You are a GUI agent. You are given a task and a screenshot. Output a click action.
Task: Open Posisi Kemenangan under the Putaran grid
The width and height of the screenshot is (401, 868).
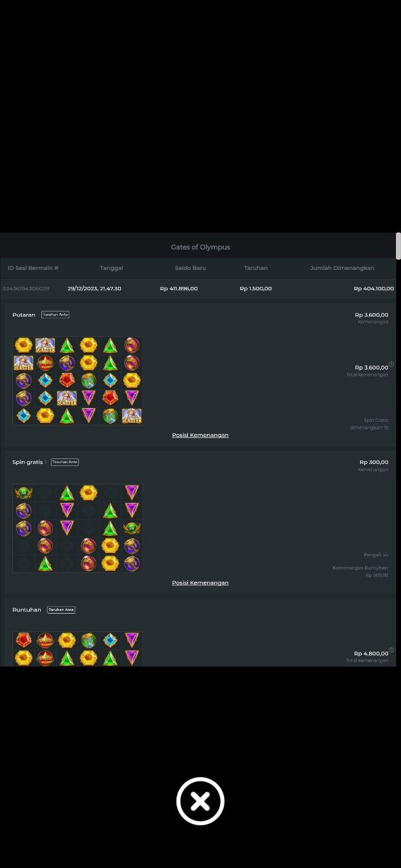[x=200, y=435]
